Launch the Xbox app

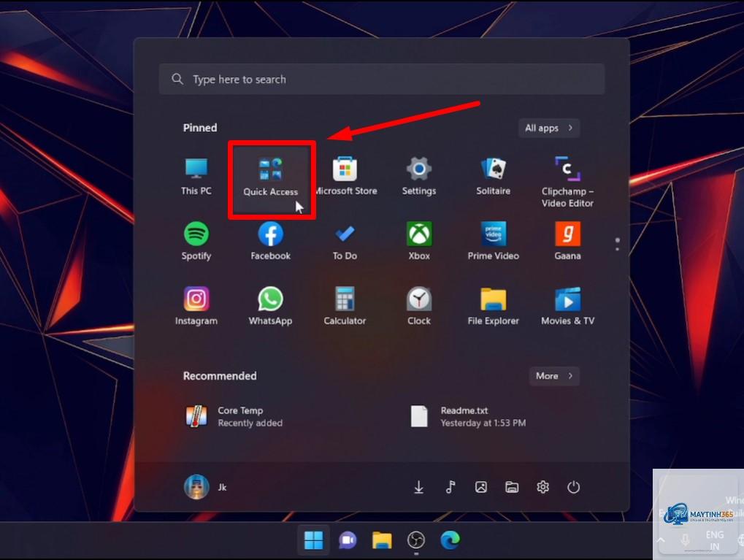coord(419,242)
